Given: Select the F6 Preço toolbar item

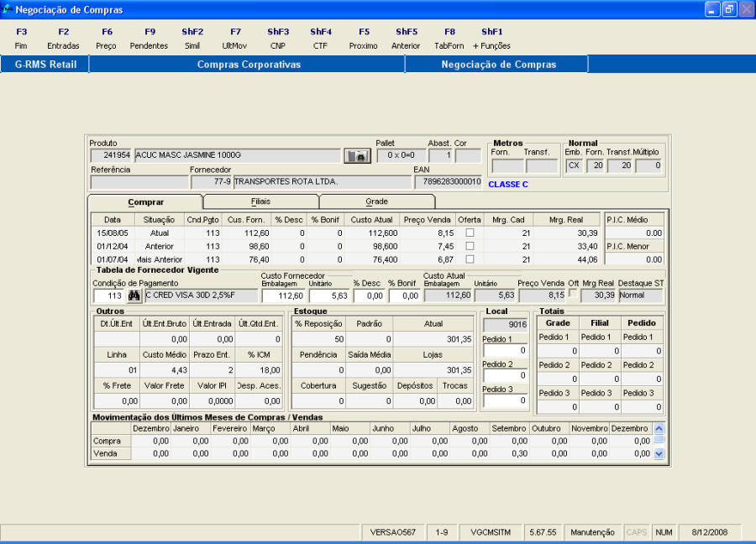Looking at the screenshot, I should pyautogui.click(x=107, y=39).
